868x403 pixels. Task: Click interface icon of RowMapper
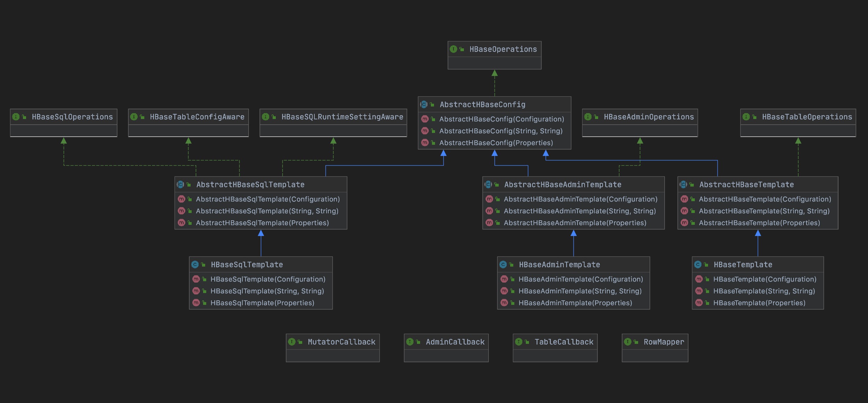[x=627, y=342]
